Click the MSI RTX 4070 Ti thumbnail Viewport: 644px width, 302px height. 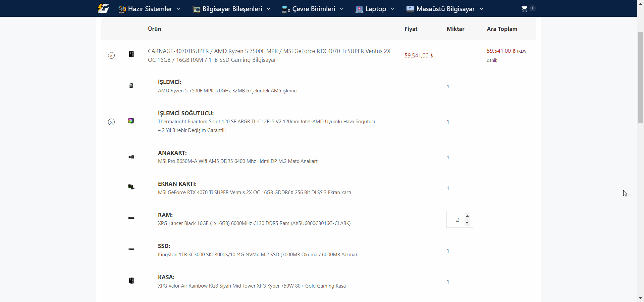131,187
